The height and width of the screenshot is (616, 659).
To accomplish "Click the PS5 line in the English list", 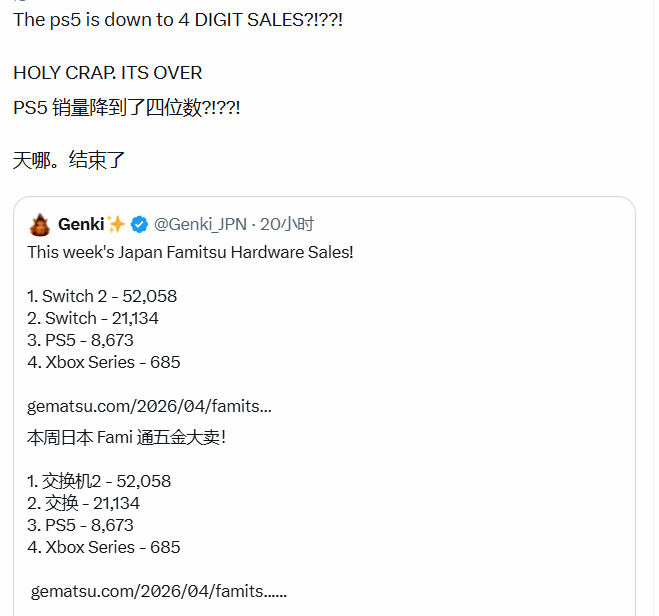I will (x=81, y=340).
